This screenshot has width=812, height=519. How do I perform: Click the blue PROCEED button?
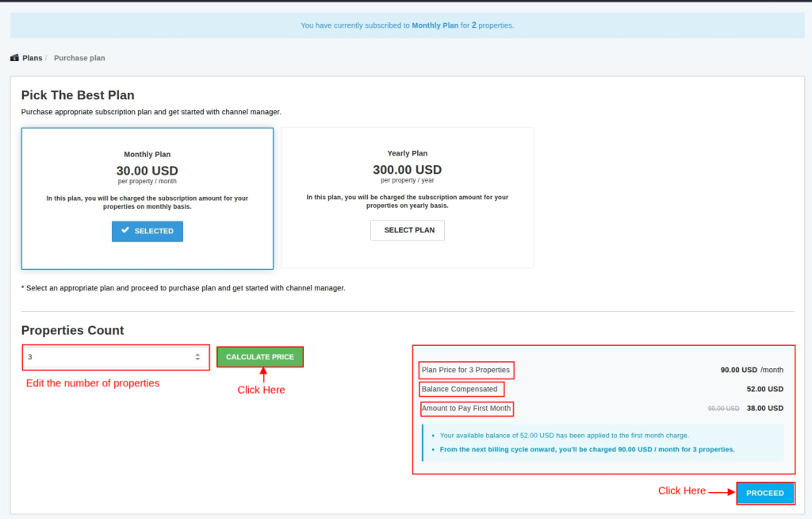pyautogui.click(x=765, y=493)
